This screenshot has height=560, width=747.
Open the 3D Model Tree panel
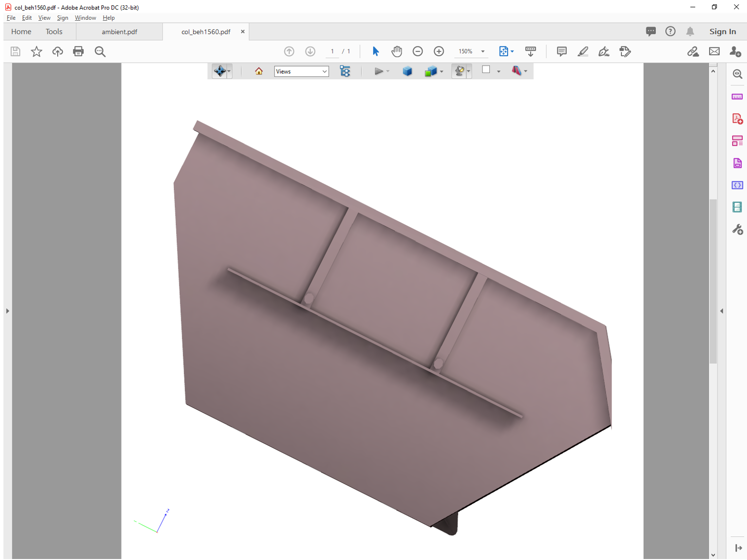(x=345, y=71)
